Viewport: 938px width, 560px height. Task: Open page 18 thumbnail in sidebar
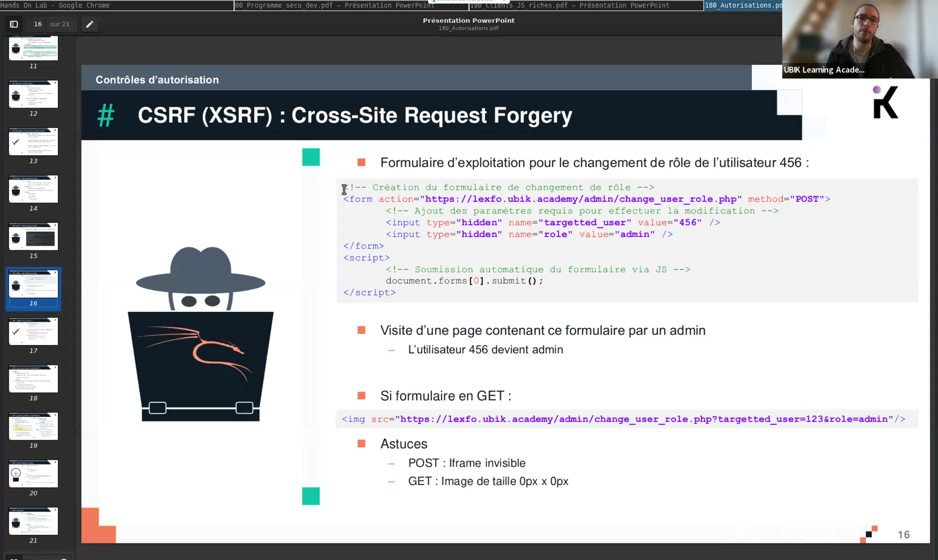pos(33,379)
